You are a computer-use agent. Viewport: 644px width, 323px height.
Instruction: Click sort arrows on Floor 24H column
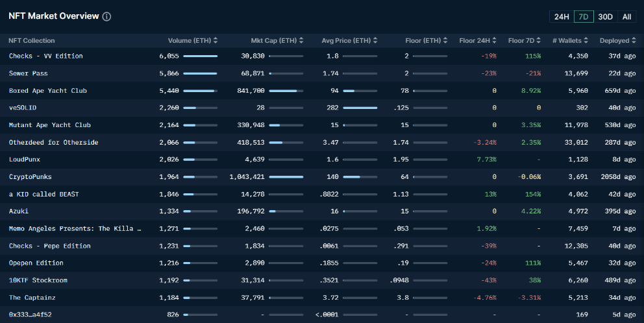point(494,41)
